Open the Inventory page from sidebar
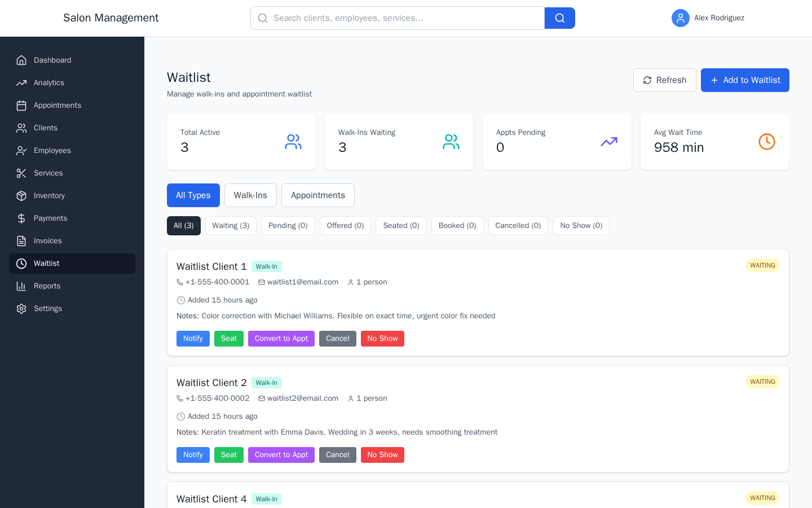This screenshot has width=812, height=508. click(x=21, y=195)
